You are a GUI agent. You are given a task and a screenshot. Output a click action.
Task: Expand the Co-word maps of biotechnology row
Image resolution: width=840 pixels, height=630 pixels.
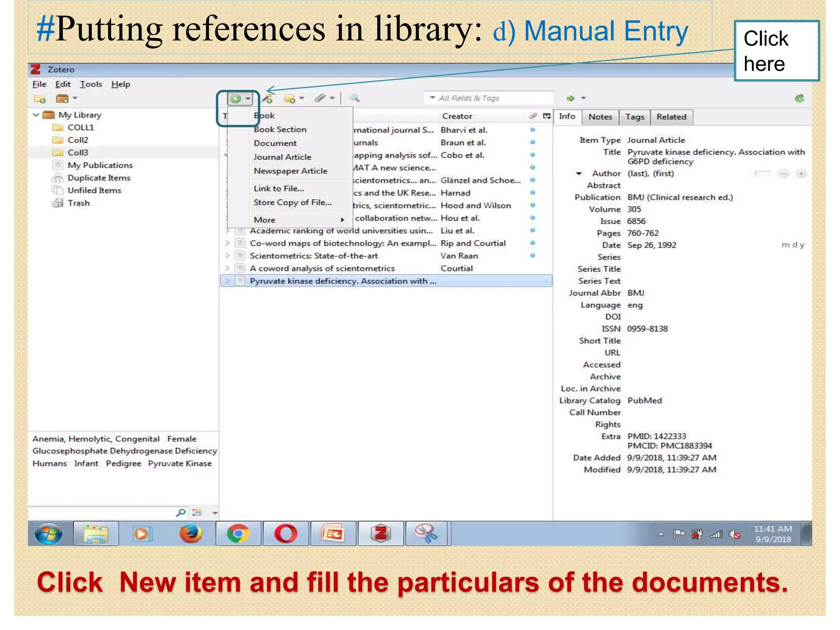(227, 243)
